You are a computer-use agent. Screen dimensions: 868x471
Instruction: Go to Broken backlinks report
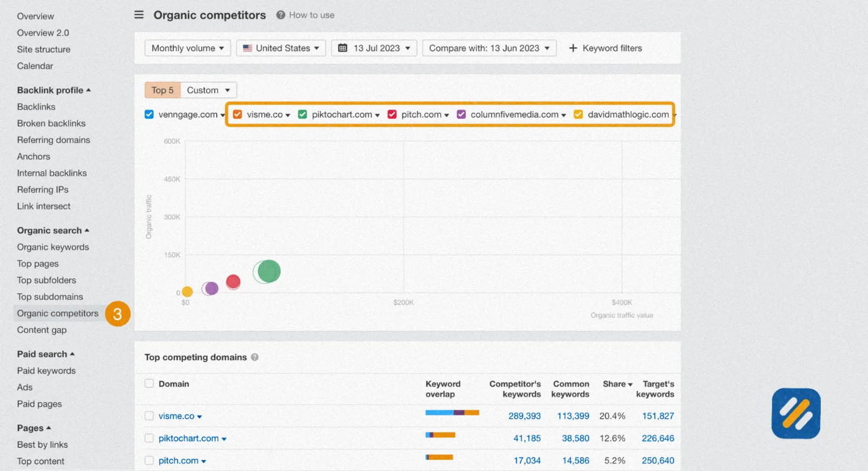coord(51,123)
